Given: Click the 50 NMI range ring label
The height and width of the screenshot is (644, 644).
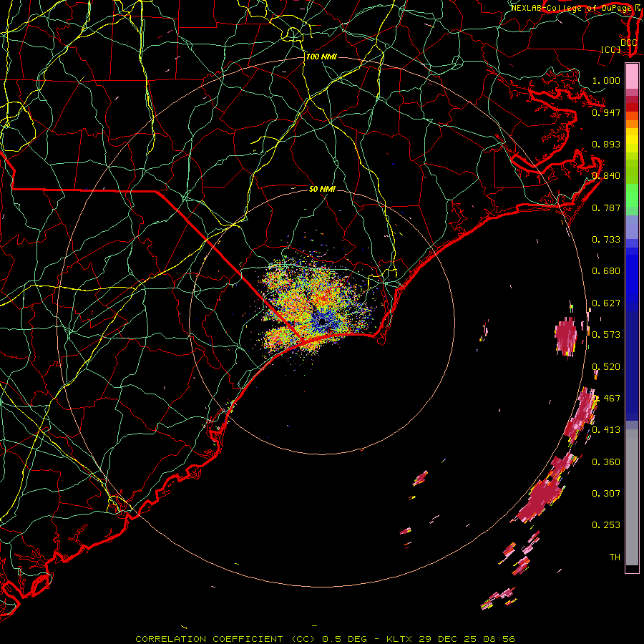Looking at the screenshot, I should click(x=322, y=189).
